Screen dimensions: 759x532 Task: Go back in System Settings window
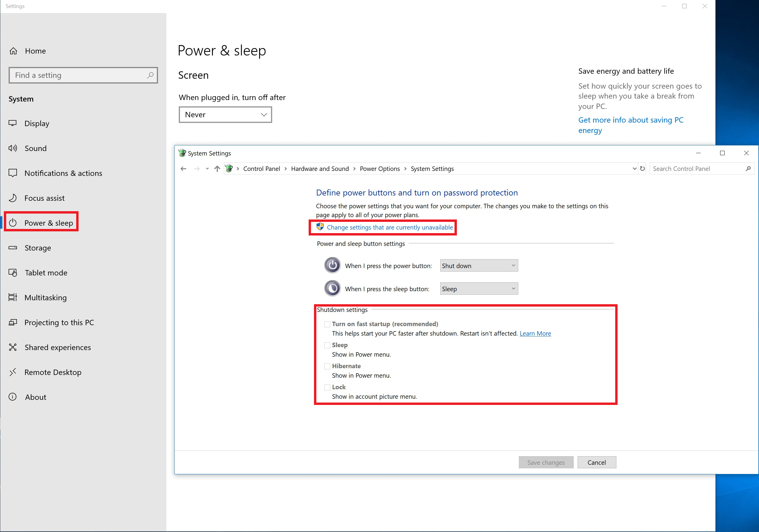click(184, 169)
